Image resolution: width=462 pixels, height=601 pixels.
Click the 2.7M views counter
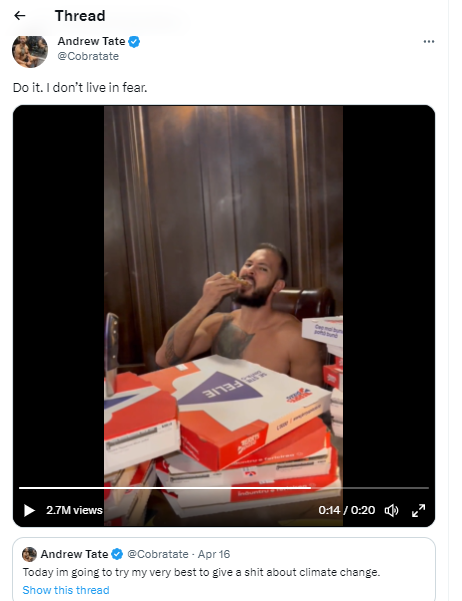[74, 510]
